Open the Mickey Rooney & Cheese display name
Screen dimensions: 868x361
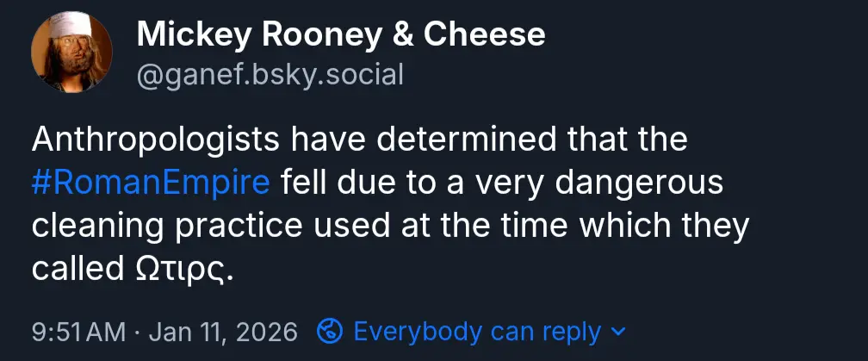(341, 34)
